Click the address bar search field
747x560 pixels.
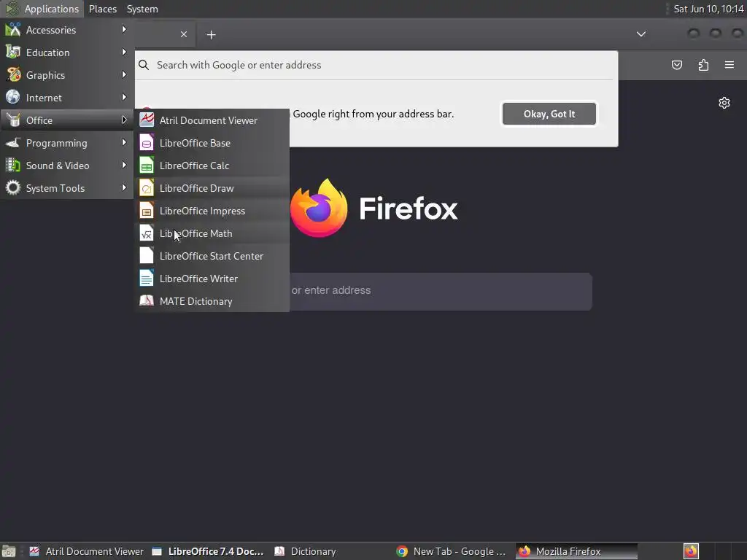pos(376,65)
